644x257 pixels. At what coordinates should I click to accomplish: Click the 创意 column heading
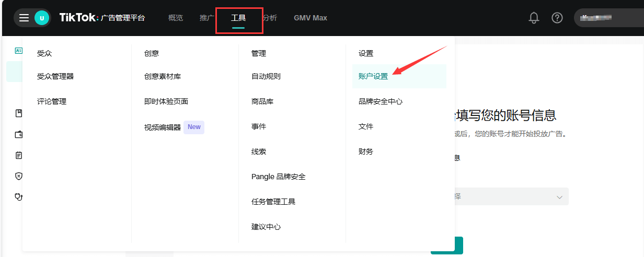152,53
